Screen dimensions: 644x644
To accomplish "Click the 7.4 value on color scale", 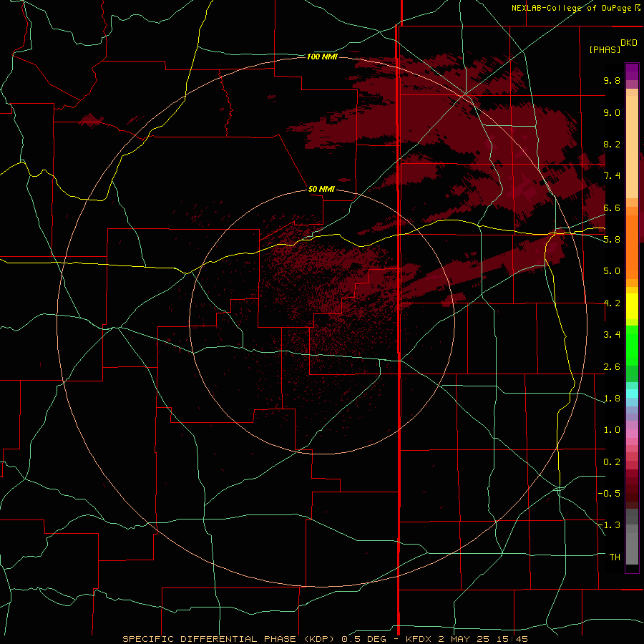I will coord(612,176).
